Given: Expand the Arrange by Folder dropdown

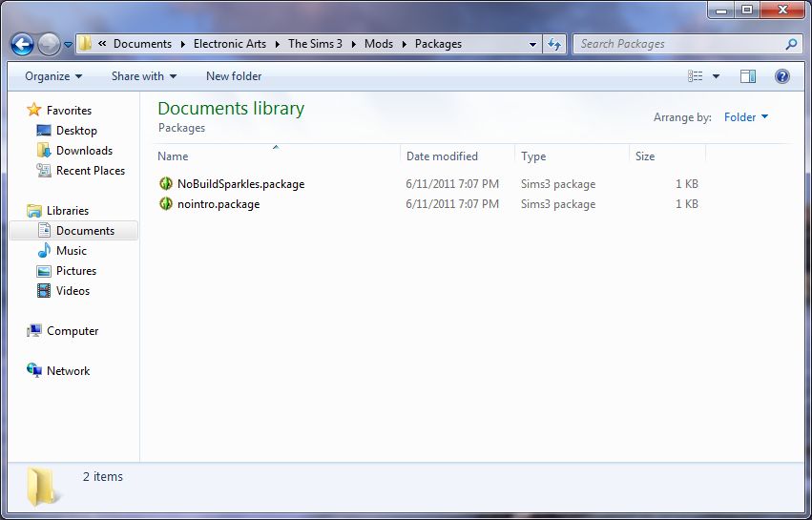Looking at the screenshot, I should 746,117.
